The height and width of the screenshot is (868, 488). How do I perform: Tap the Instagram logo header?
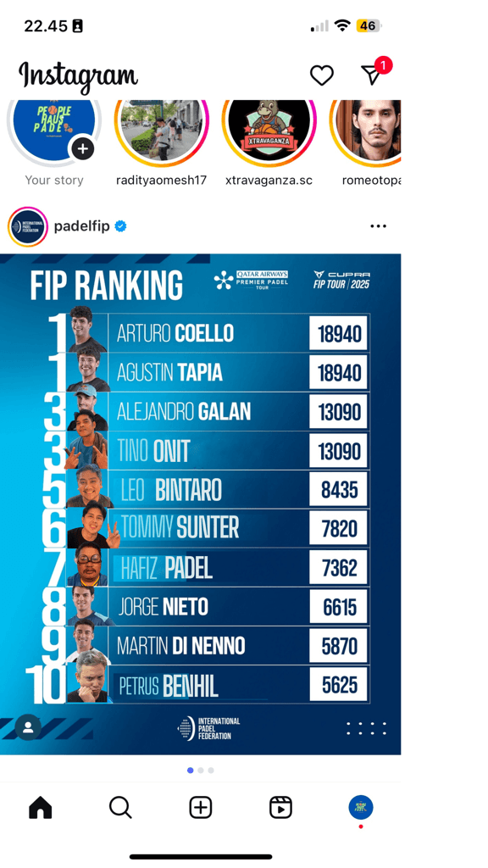(78, 75)
